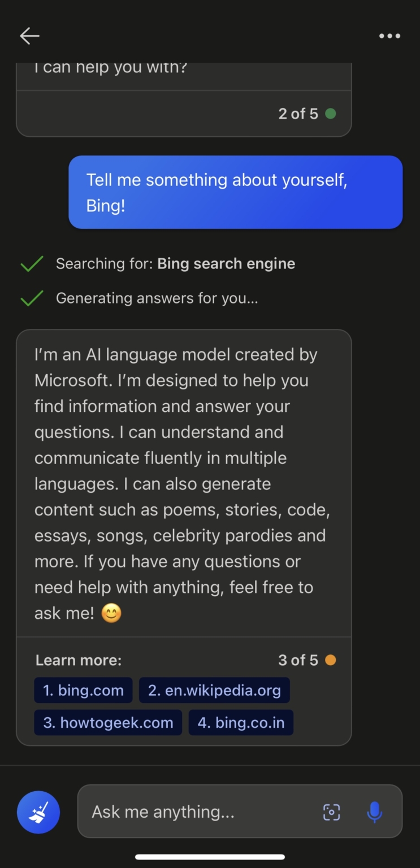The height and width of the screenshot is (868, 420).
Task: Visit the en.wikipedia.org reference
Action: pos(214,690)
